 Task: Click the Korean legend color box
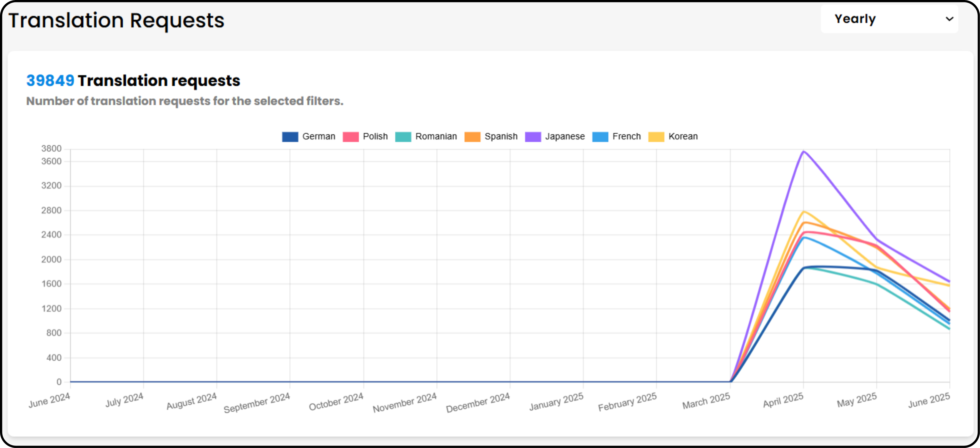point(656,137)
